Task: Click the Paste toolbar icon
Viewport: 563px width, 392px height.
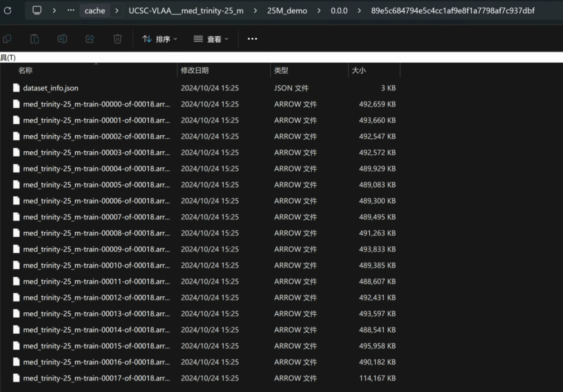Action: pyautogui.click(x=35, y=39)
